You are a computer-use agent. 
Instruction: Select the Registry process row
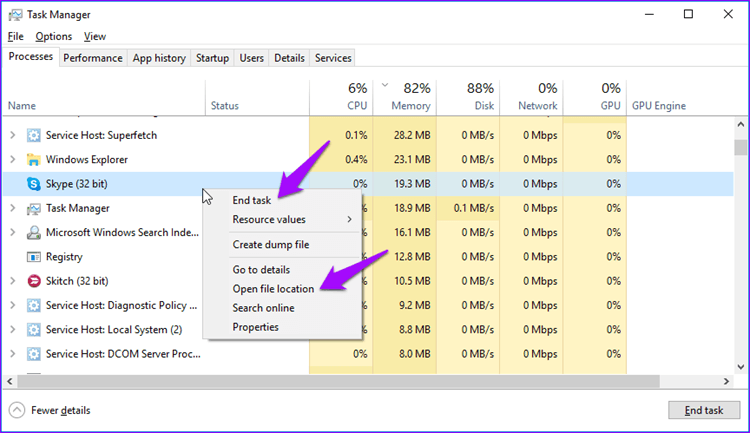point(368,257)
